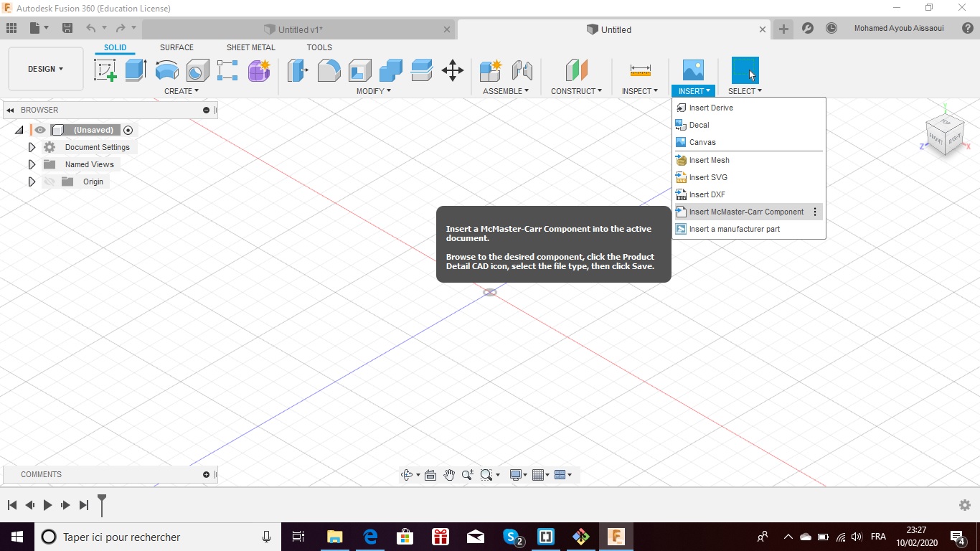
Task: Activate the Unsaved component radio button
Action: [128, 130]
